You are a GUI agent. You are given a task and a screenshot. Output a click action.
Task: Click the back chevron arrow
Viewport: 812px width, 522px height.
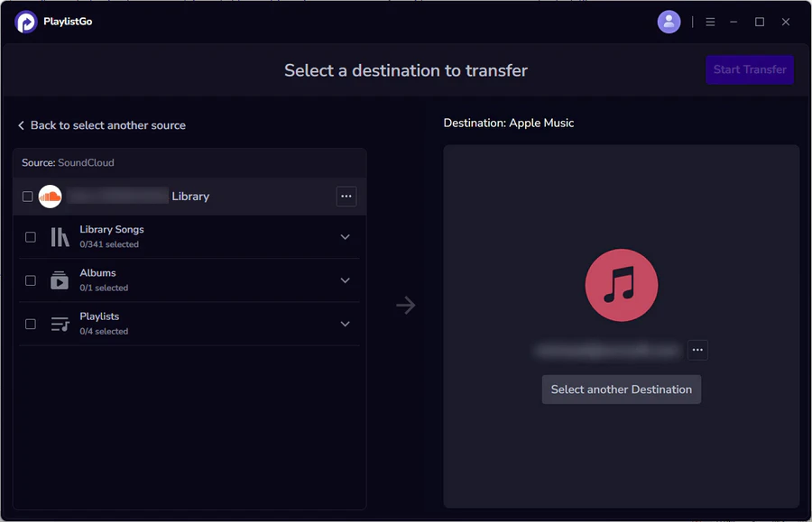click(x=22, y=125)
